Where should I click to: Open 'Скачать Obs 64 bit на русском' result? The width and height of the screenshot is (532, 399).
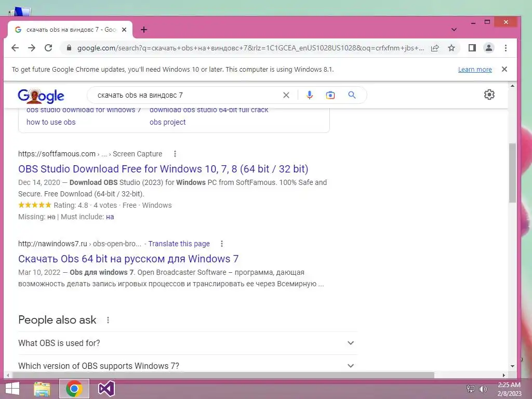(128, 259)
